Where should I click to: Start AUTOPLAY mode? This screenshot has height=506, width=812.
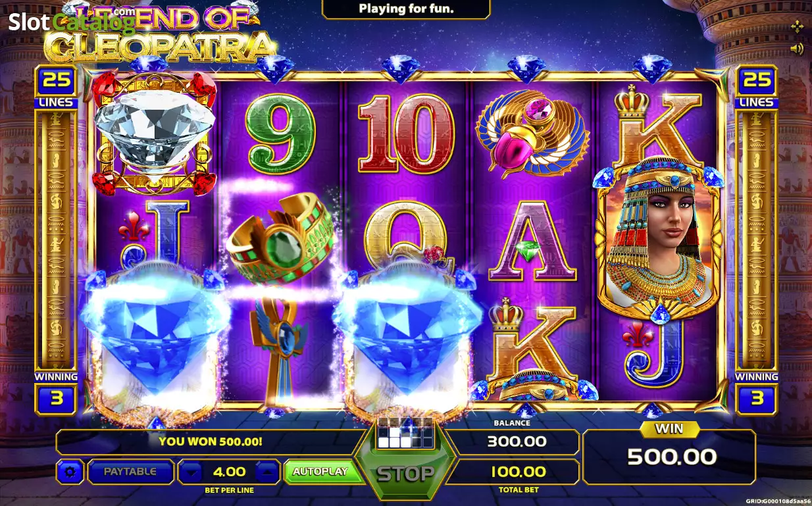(x=320, y=472)
